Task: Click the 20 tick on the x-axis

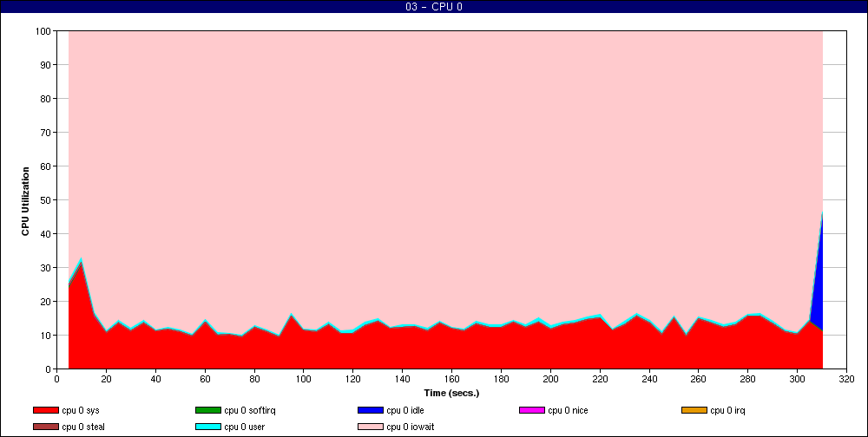Action: click(106, 379)
